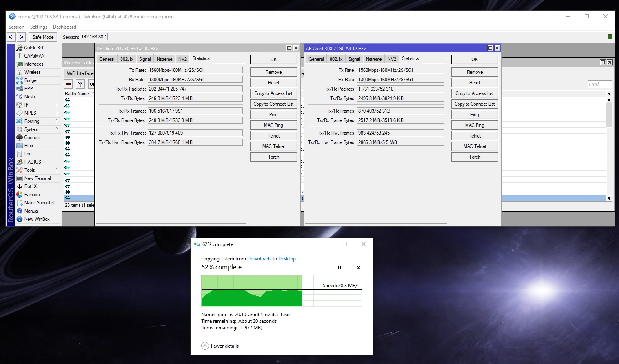Expand the Tools submenu in the sidebar
This screenshot has width=619, height=364.
[57, 170]
